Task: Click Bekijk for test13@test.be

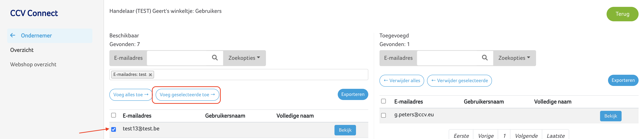Action: point(345,130)
